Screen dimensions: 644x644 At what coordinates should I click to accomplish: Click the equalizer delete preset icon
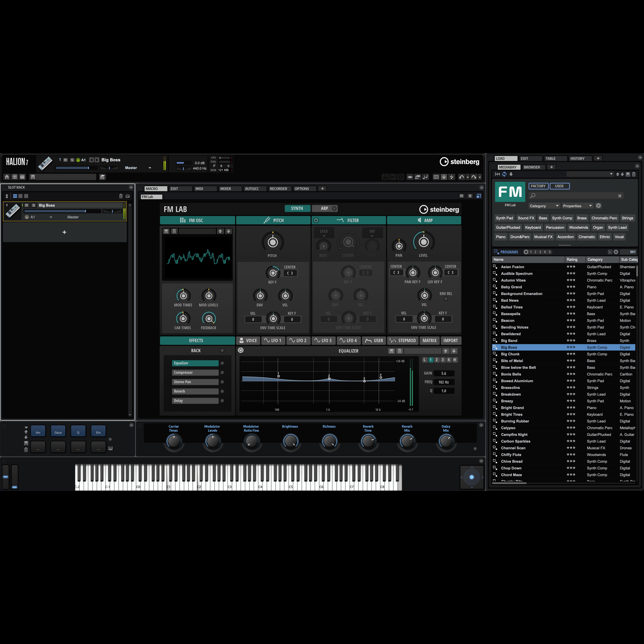(400, 351)
